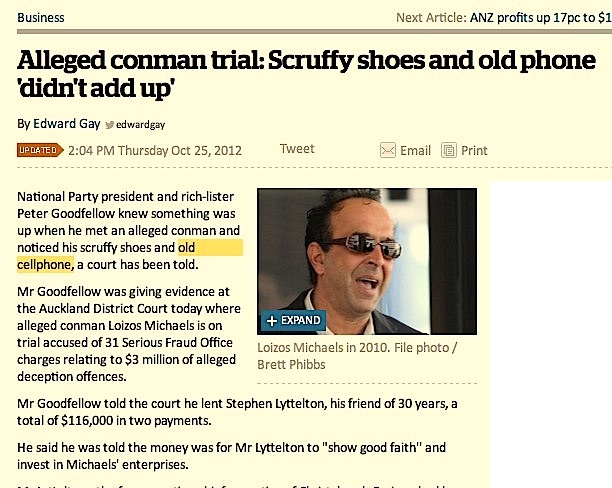612x488 pixels.
Task: Click the Print page icon
Action: [x=449, y=150]
